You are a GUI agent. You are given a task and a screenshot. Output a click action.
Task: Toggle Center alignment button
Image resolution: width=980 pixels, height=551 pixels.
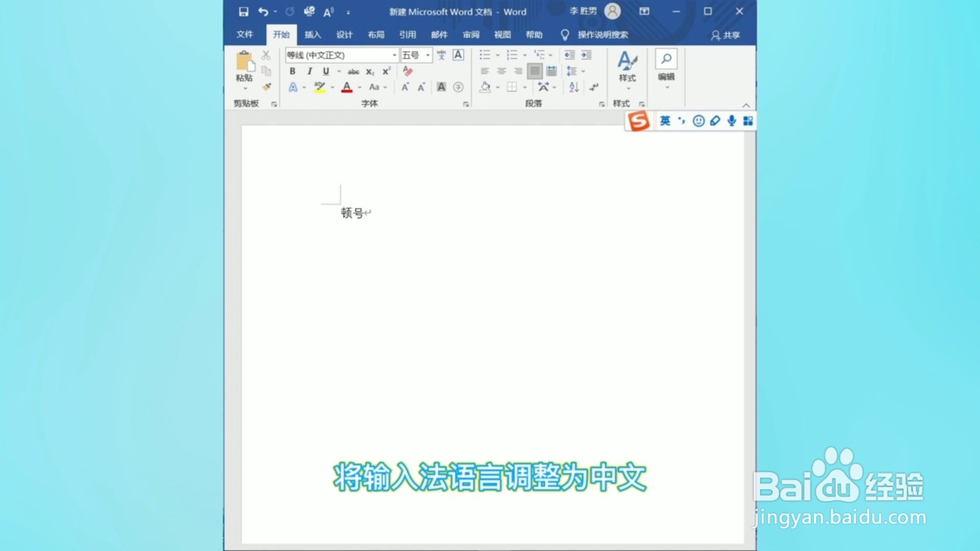point(502,71)
